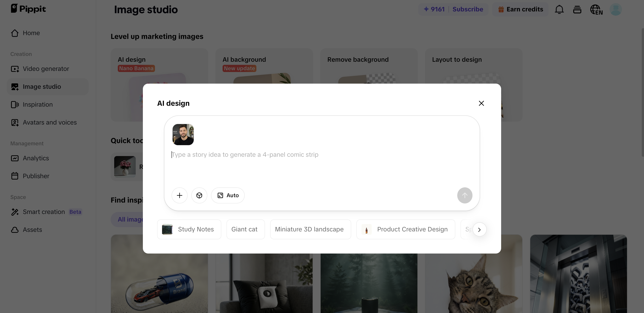
Task: Select the All images filter tab
Action: tap(127, 219)
